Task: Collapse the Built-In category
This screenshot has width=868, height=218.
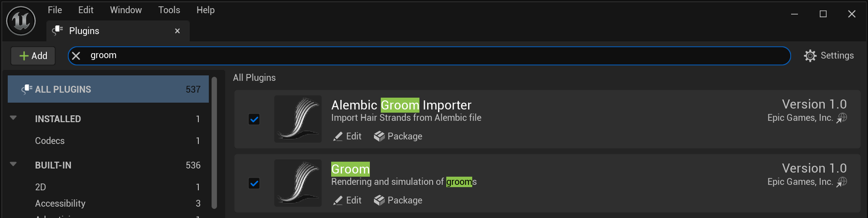Action: [13, 164]
